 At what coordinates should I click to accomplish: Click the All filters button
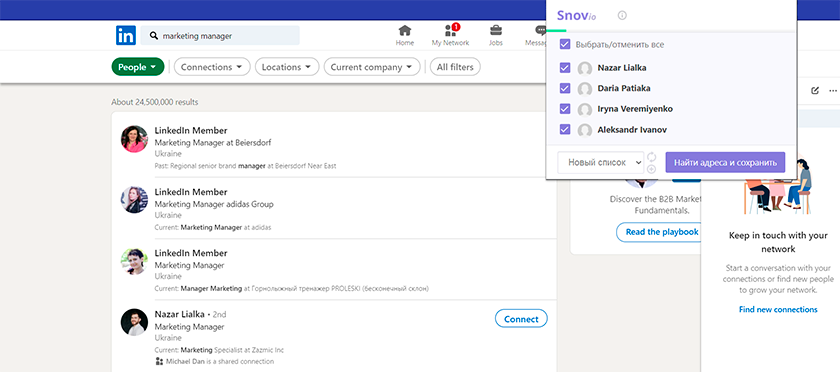coord(455,67)
